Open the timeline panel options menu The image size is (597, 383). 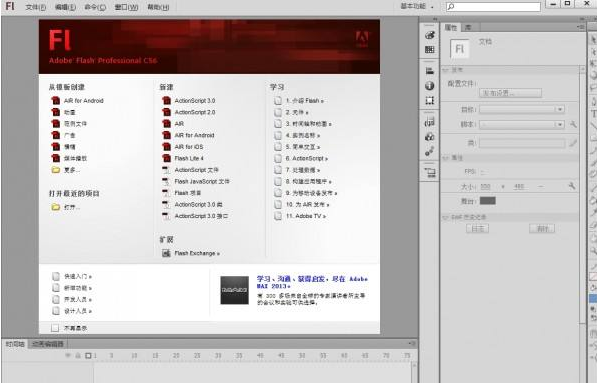pyautogui.click(x=412, y=343)
